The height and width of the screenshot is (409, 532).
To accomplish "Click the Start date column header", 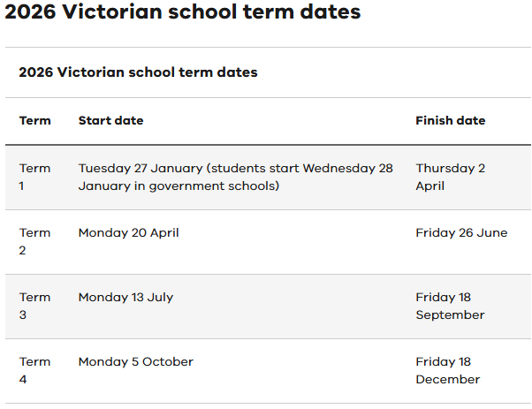I will click(x=110, y=120).
